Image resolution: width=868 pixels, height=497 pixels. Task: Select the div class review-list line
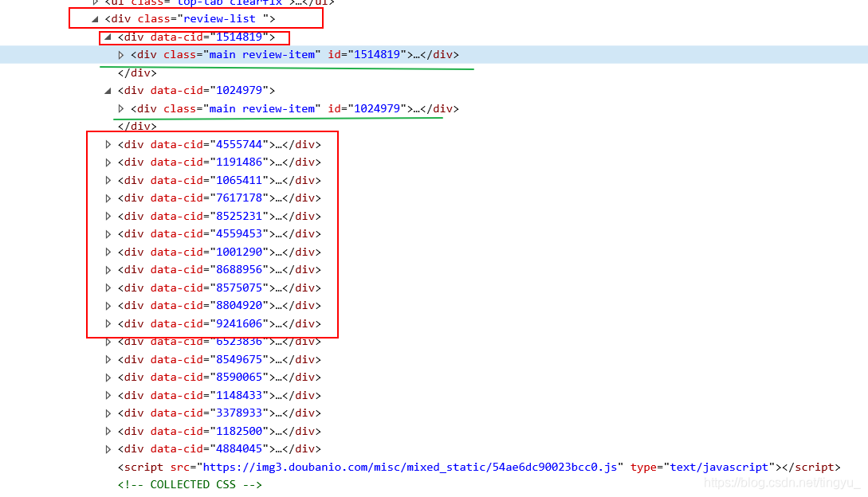[x=190, y=19]
